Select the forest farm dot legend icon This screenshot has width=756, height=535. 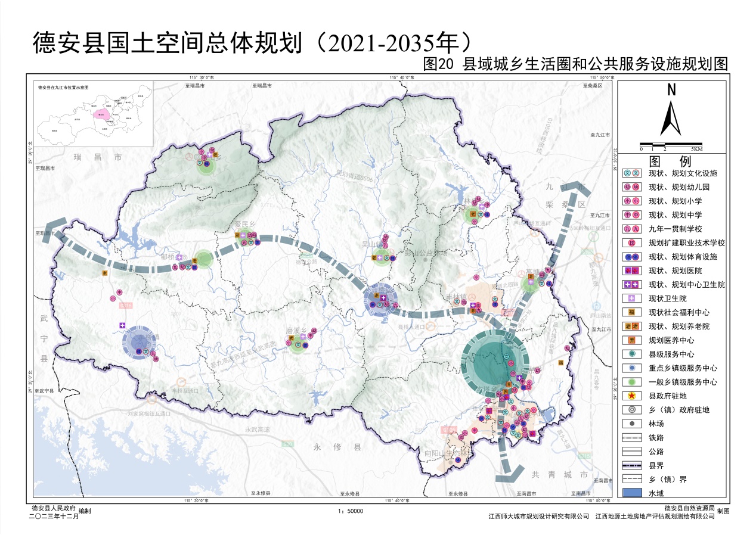coord(631,424)
